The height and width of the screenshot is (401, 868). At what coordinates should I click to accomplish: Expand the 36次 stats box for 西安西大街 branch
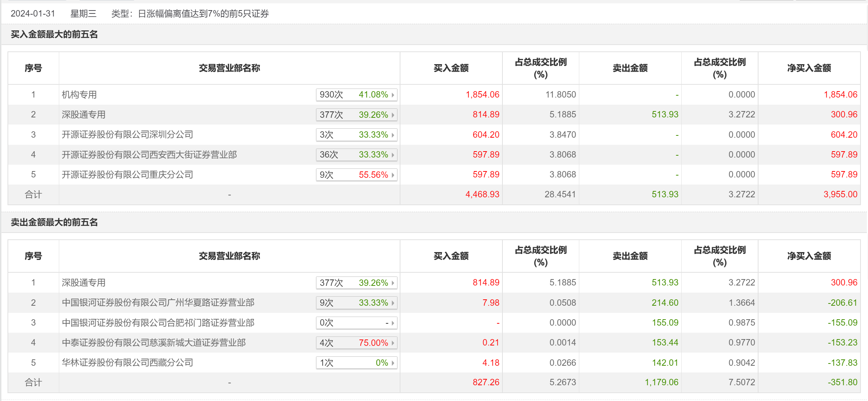point(393,155)
